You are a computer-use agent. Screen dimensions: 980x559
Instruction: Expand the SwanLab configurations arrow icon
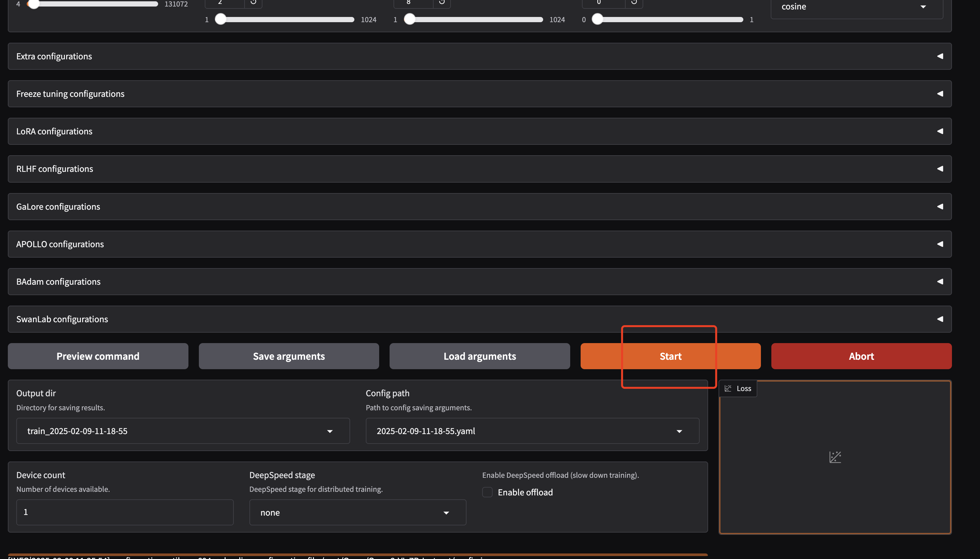[x=940, y=319]
